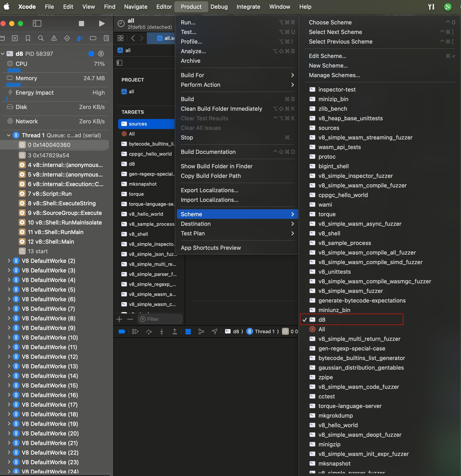Screen dimensions: 461x476
Task: Open the Destination submenu
Action: click(237, 224)
